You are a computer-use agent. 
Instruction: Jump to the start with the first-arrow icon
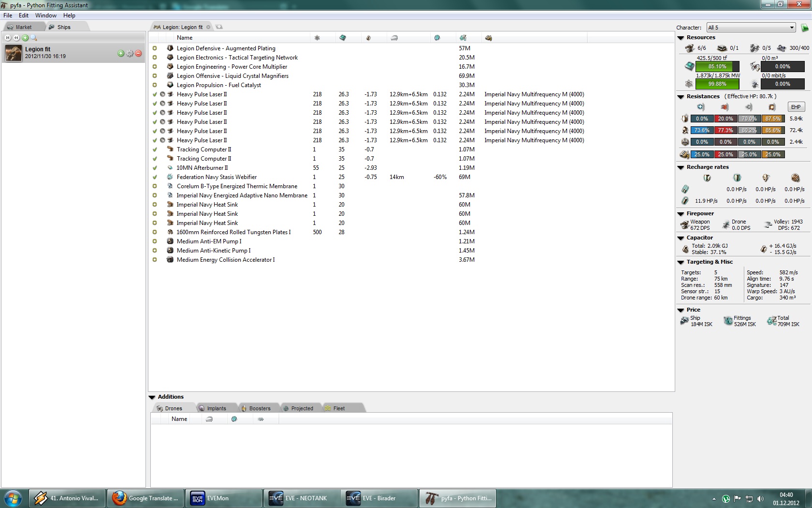click(x=8, y=38)
